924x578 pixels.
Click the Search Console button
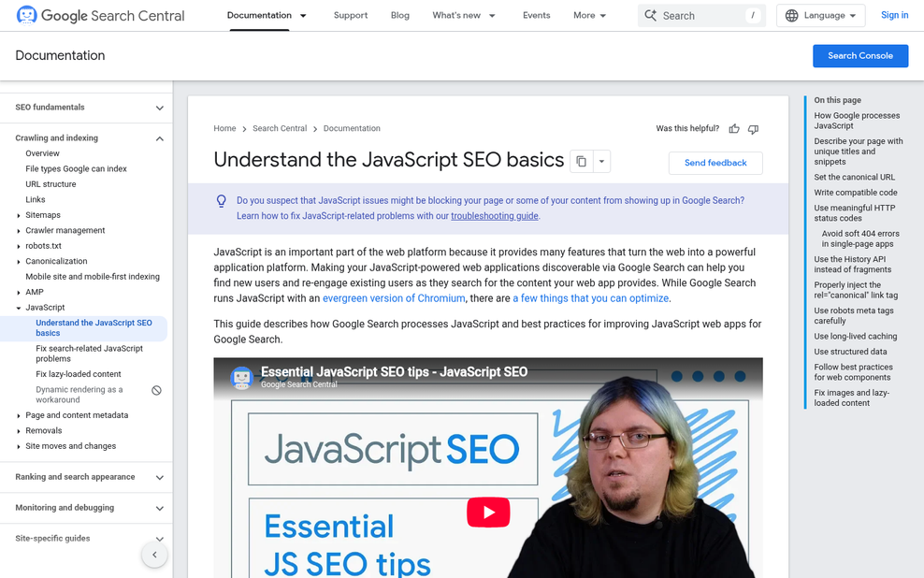[860, 56]
